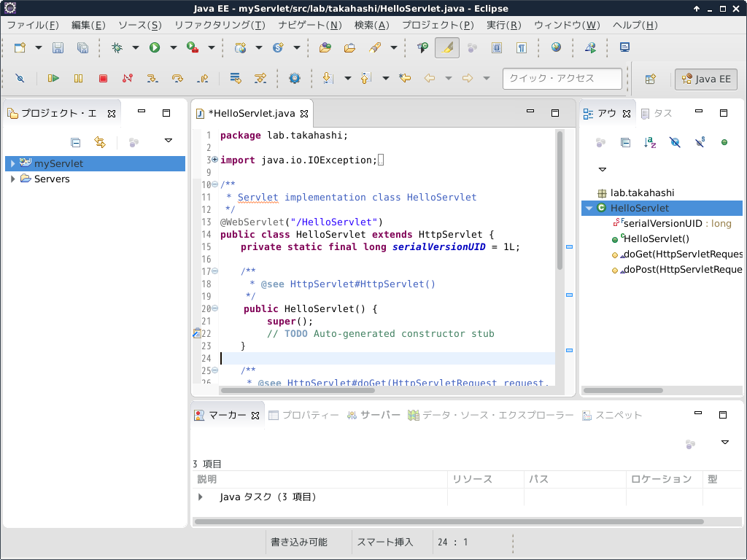Click the Step Return icon

pos(203,78)
